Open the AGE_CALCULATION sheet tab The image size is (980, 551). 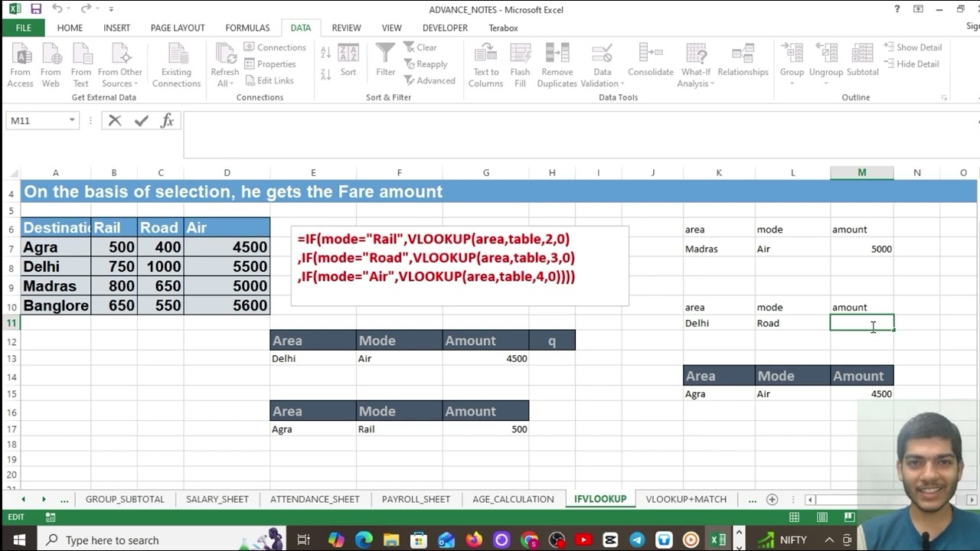click(x=513, y=499)
